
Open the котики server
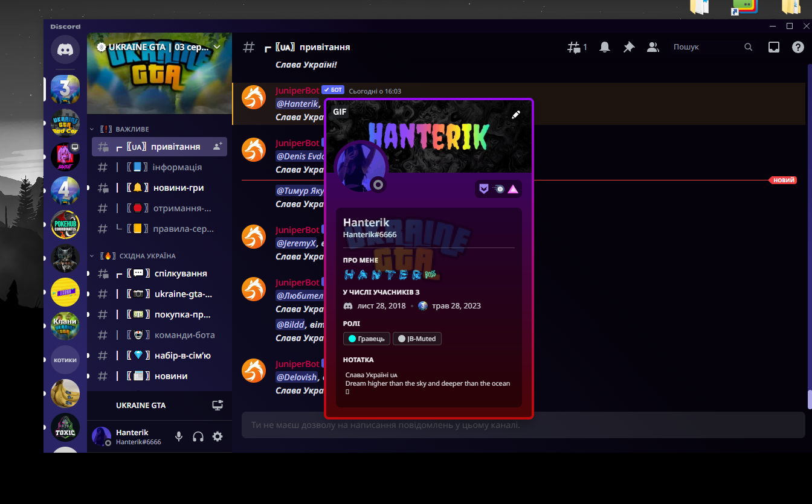(65, 360)
